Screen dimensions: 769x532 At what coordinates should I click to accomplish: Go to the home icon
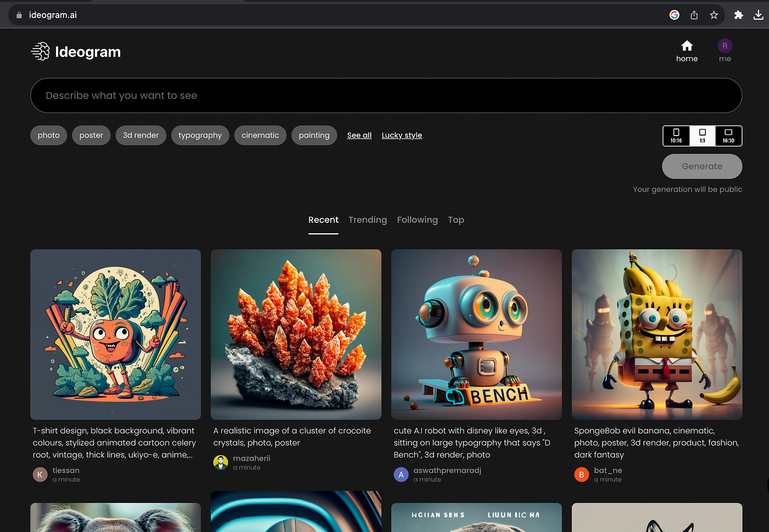pyautogui.click(x=687, y=46)
